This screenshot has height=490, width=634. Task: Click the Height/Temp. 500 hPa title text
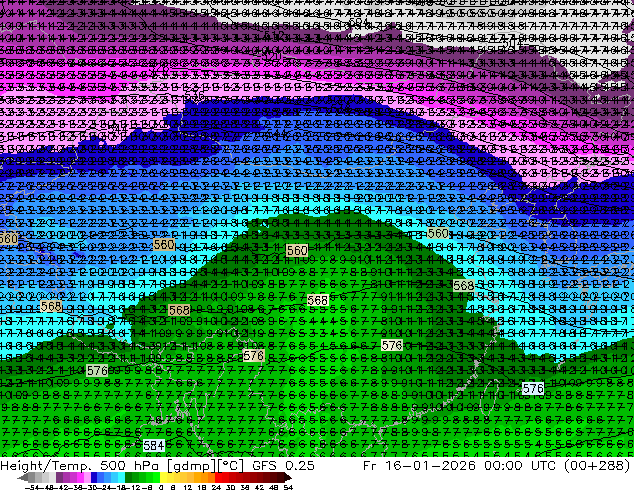[x=81, y=465]
